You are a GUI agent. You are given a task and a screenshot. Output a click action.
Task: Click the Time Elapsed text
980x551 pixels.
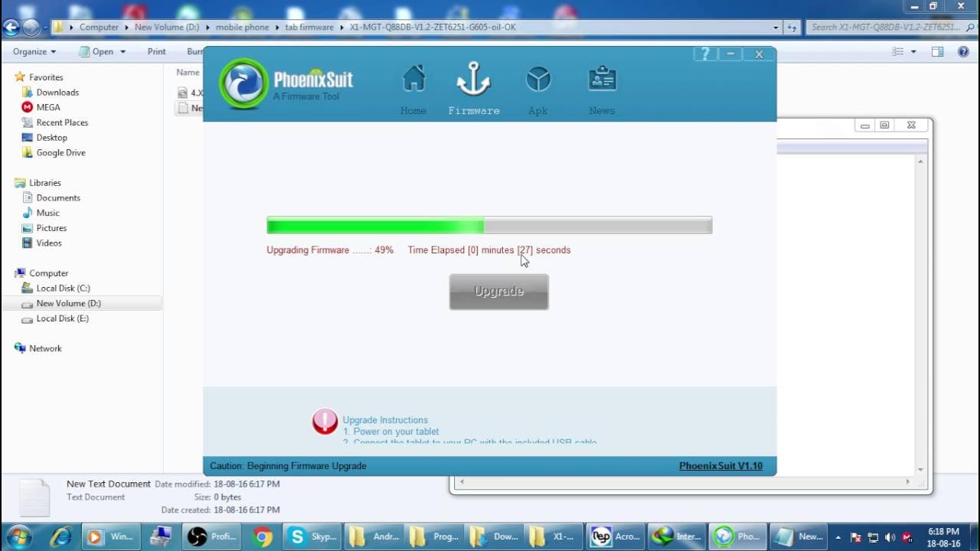pos(489,250)
